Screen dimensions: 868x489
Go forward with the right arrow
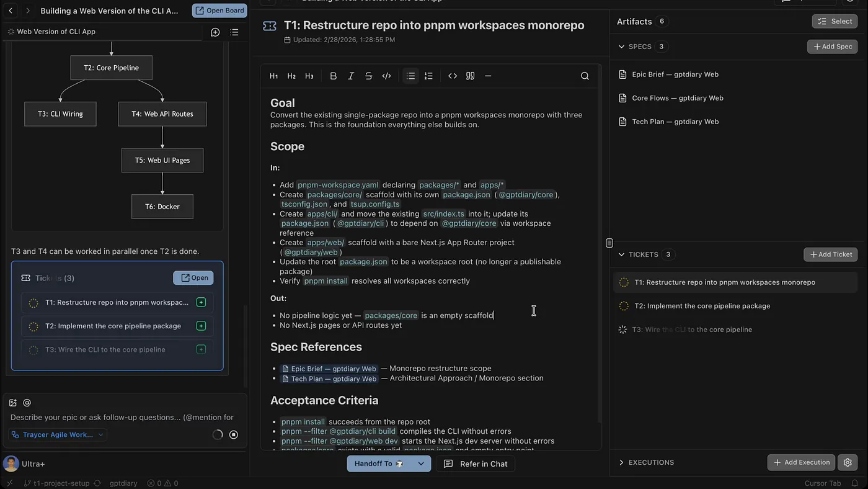point(28,11)
